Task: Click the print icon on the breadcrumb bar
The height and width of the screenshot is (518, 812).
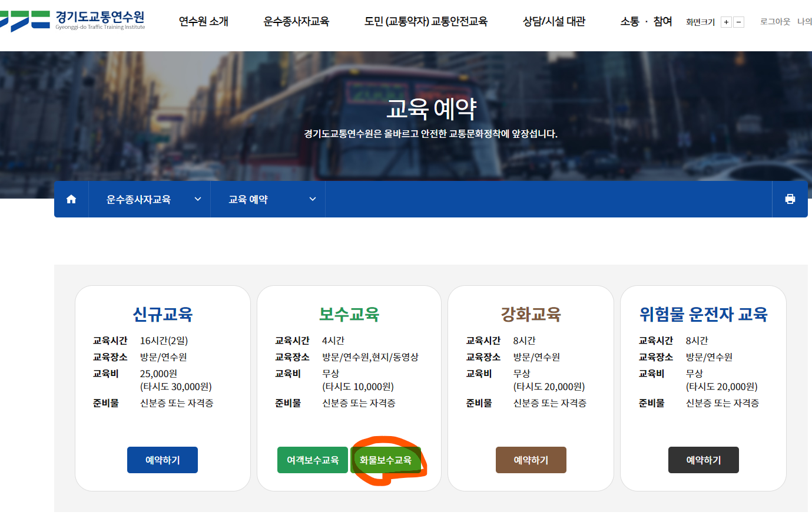Action: pos(790,199)
